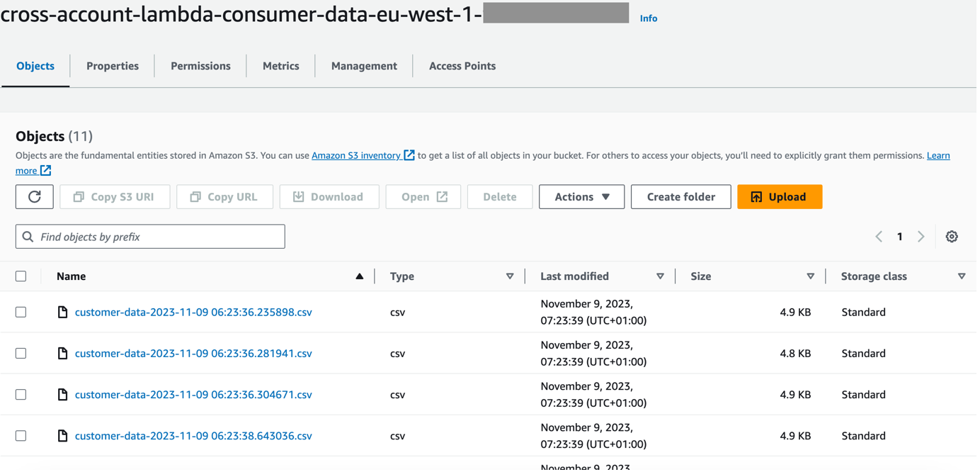Click file icon of 06:23:36.235898 csv object
Screen dimensions: 980x472
click(x=62, y=312)
